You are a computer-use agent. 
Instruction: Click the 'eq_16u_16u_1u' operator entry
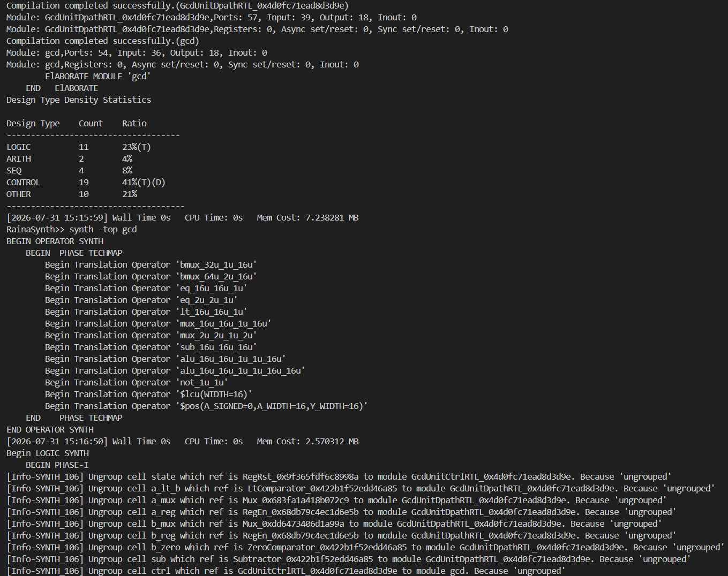213,288
